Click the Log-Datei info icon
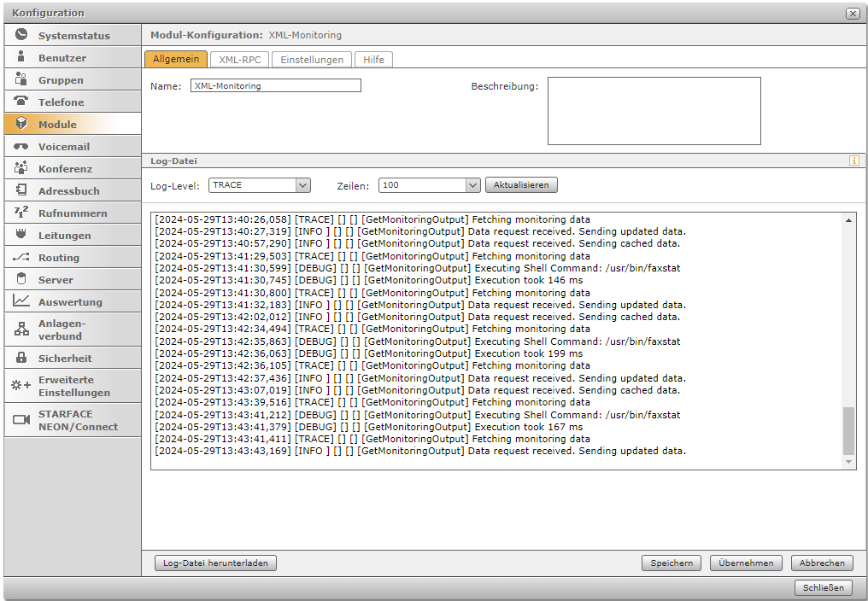This screenshot has width=868, height=601. point(853,160)
